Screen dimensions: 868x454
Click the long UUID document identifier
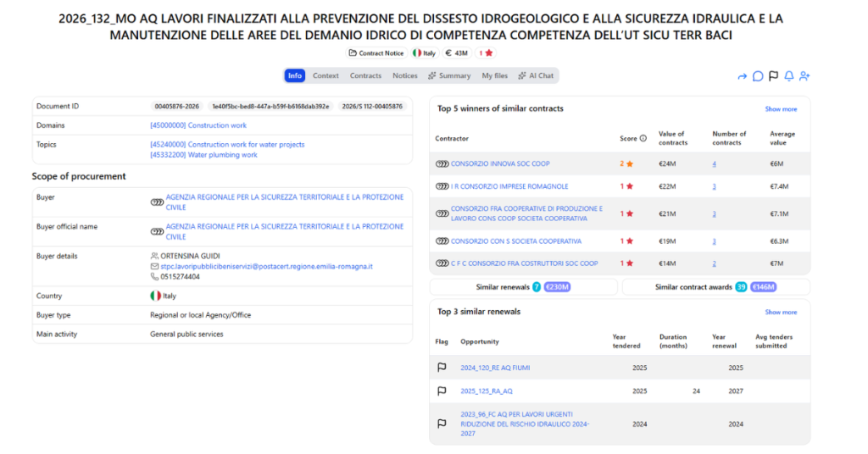[270, 106]
